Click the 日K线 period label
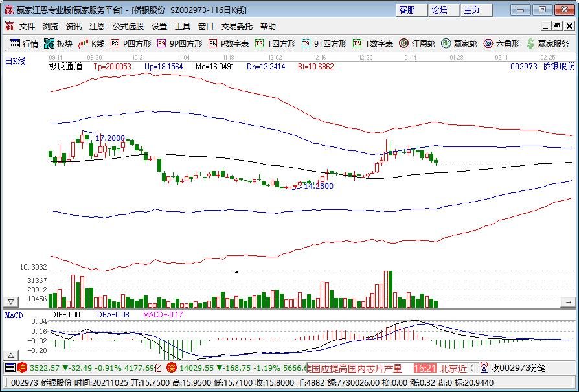Screen dimensions: 579x392 (x=15, y=62)
